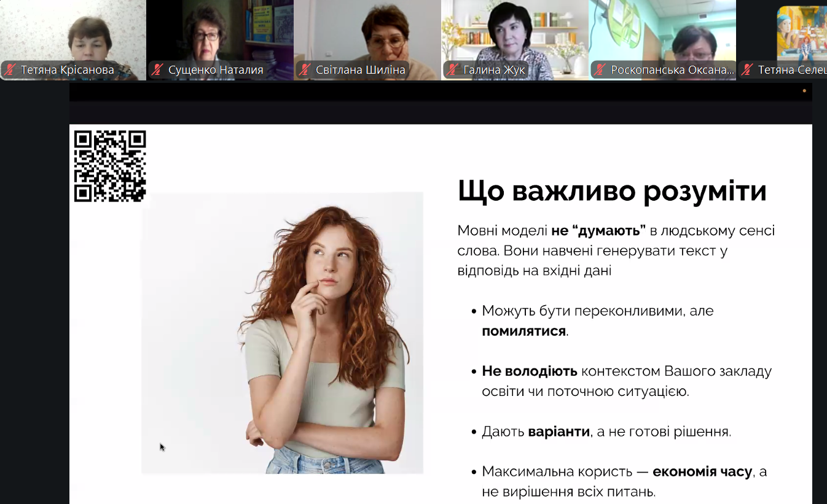Select muted microphone icon for Світлана Шиліна
Viewport: 827px width, 504px height.
pyautogui.click(x=305, y=70)
